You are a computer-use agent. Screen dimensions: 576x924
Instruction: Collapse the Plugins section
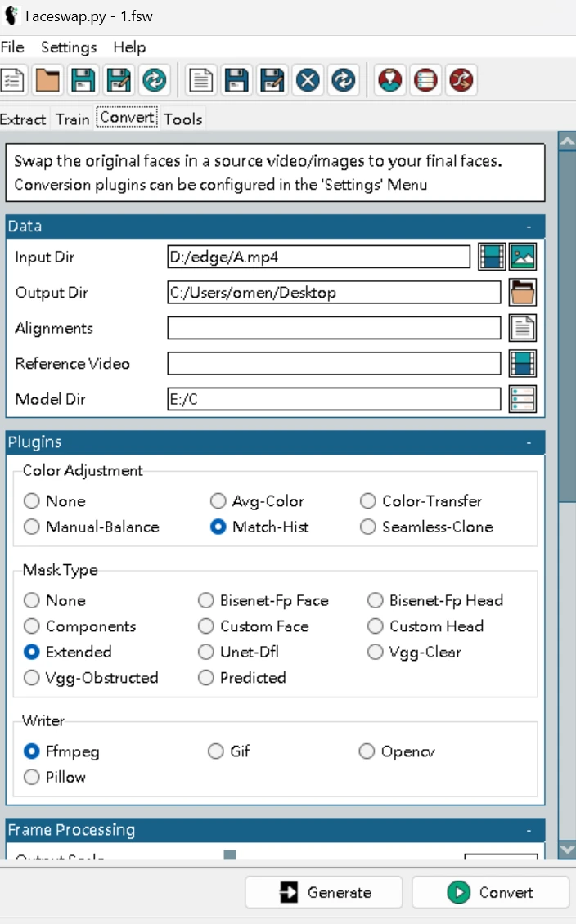tap(529, 442)
